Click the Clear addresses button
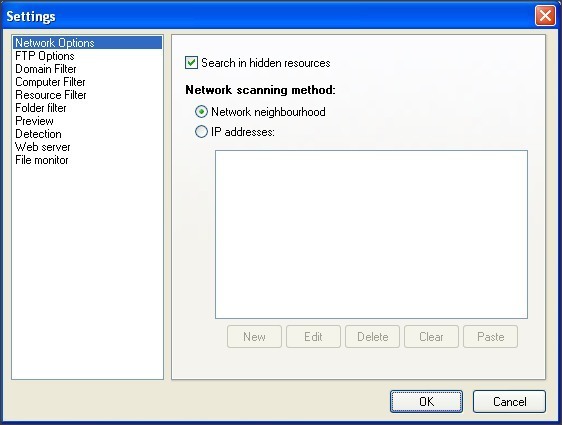 click(x=431, y=336)
